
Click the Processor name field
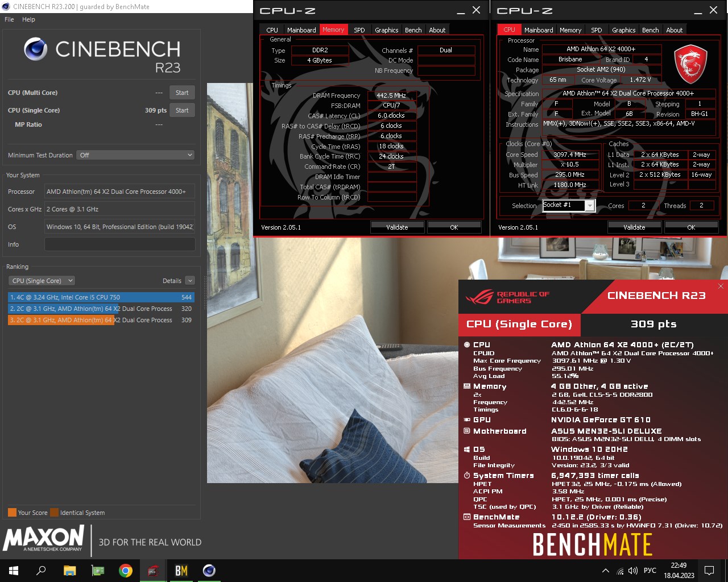pos(120,192)
